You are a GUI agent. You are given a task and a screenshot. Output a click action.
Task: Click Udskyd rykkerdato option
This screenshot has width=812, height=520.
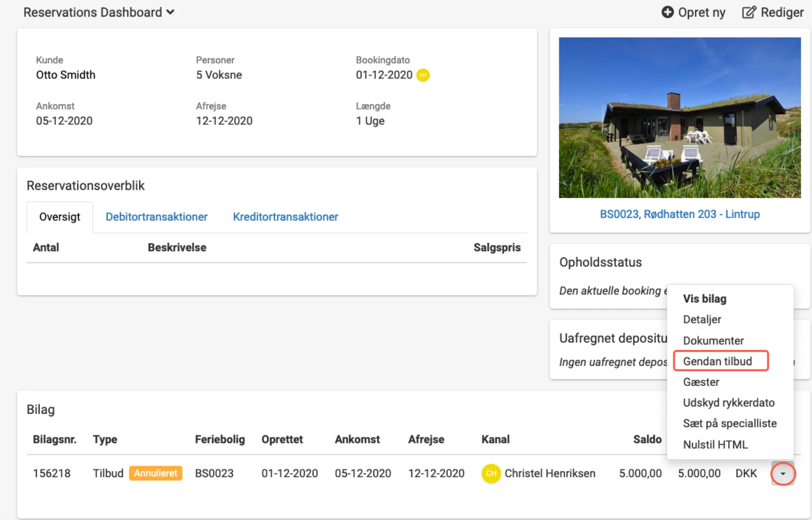coord(729,403)
